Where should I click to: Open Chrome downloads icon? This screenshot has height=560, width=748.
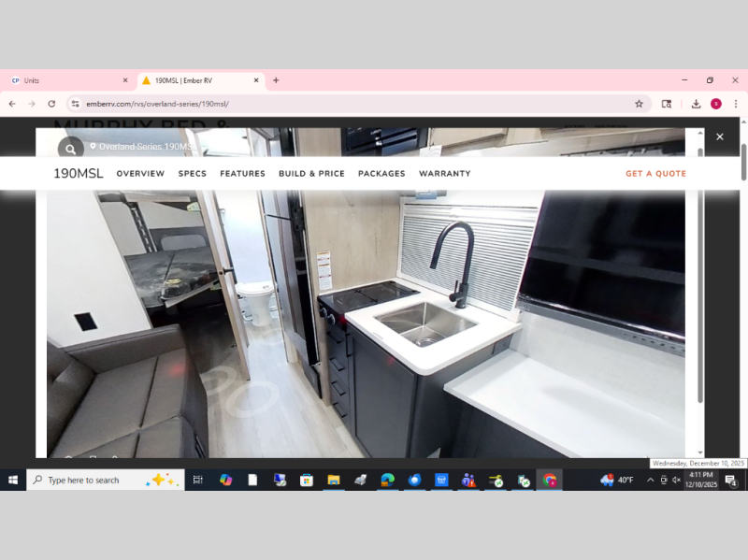click(696, 104)
